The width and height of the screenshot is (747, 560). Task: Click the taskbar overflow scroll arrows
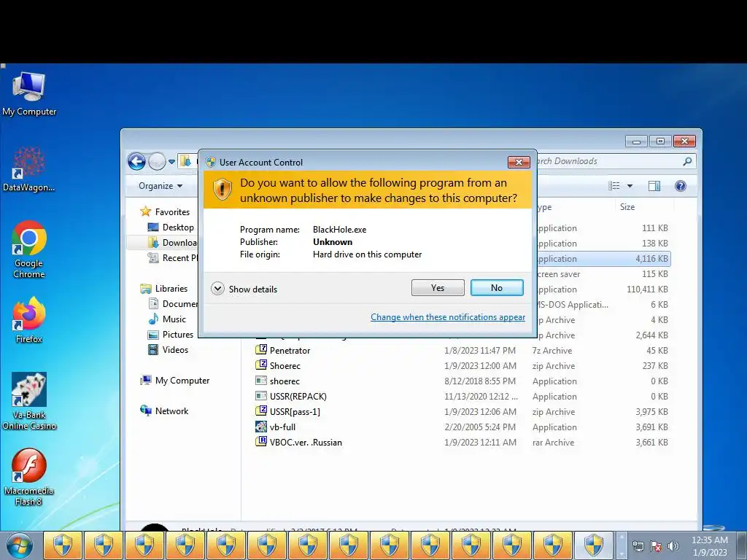622,545
